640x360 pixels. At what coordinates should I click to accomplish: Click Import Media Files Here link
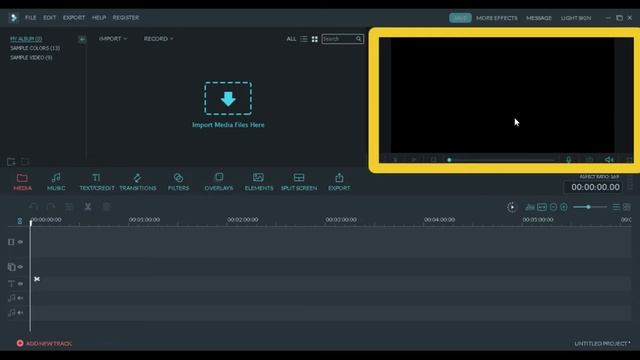point(228,125)
